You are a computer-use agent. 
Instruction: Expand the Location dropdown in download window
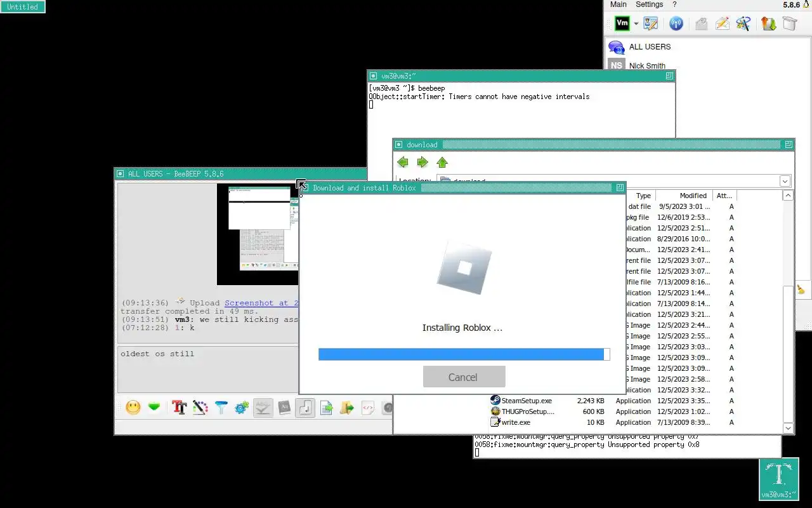(x=785, y=181)
